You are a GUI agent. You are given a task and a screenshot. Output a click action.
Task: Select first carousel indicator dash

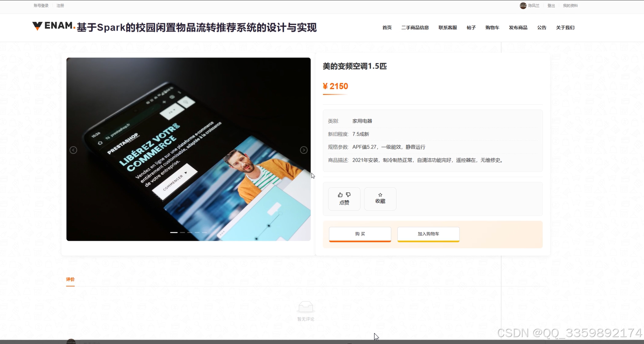(x=174, y=232)
